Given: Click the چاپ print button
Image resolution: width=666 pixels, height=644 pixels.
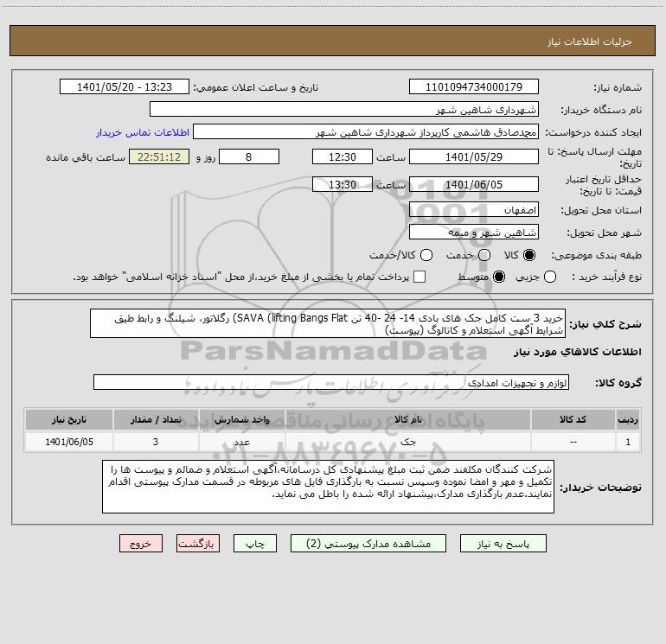Looking at the screenshot, I should (255, 544).
